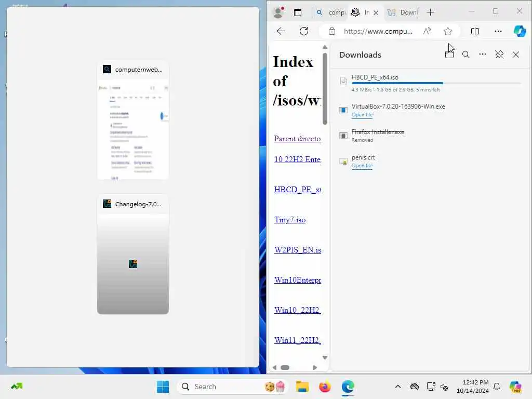Start Read aloud from address bar

[427, 31]
